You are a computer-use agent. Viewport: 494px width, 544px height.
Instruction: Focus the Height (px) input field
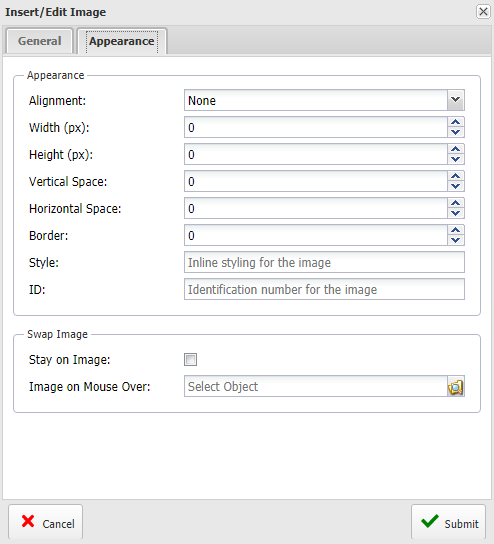(316, 154)
